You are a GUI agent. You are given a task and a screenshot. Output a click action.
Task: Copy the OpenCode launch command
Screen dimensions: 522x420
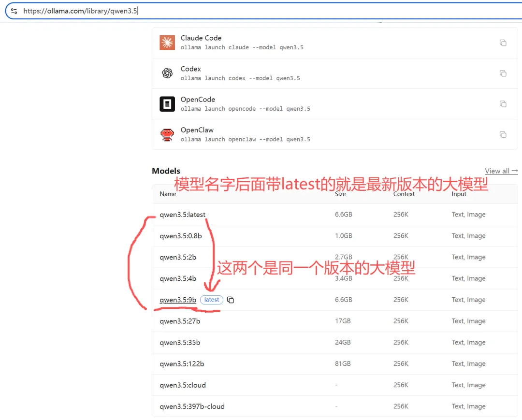point(503,104)
